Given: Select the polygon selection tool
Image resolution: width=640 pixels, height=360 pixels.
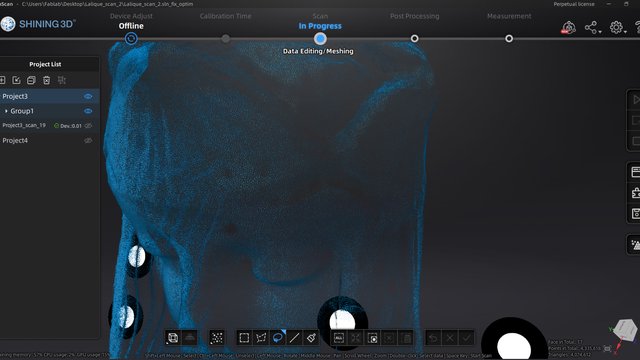Looking at the screenshot, I should coord(261,338).
